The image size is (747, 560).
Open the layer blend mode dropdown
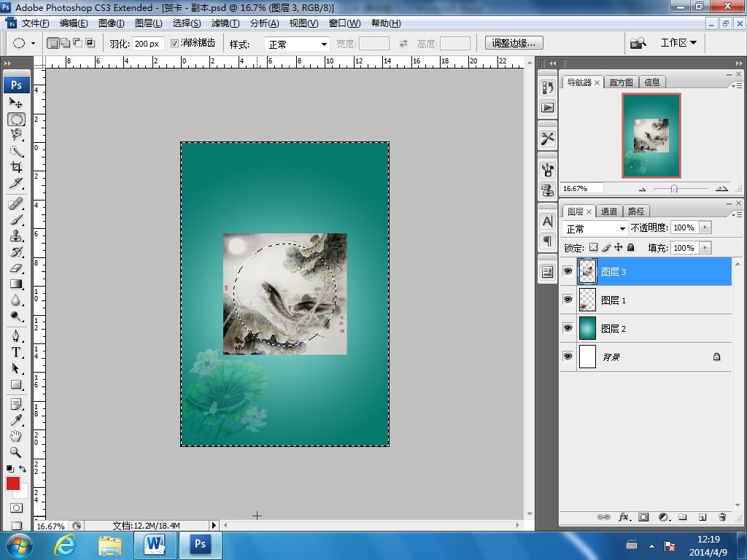595,228
